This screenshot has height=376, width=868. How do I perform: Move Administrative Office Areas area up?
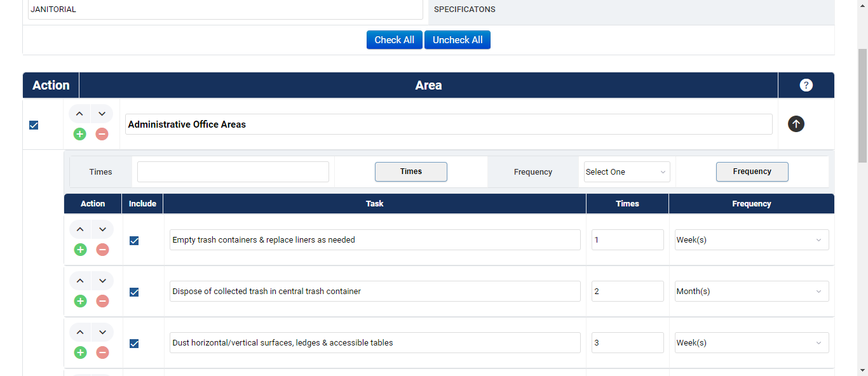click(x=79, y=114)
